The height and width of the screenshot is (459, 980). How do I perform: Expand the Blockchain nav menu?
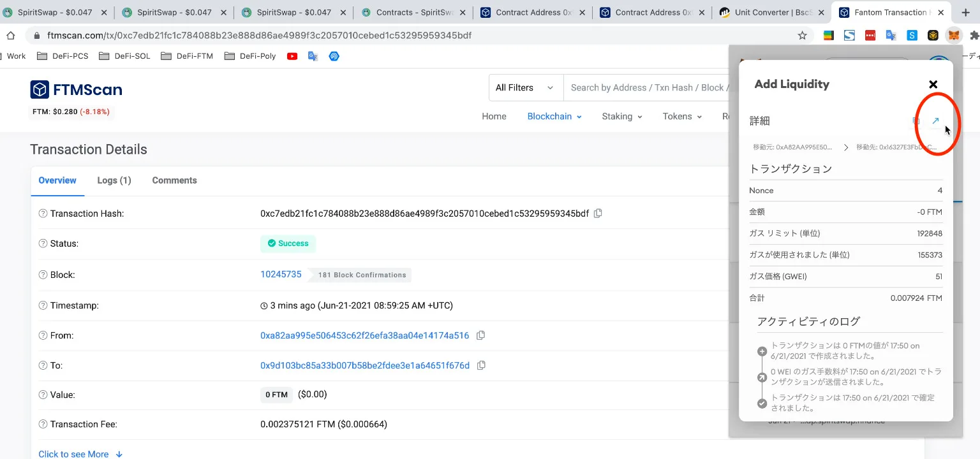click(554, 117)
